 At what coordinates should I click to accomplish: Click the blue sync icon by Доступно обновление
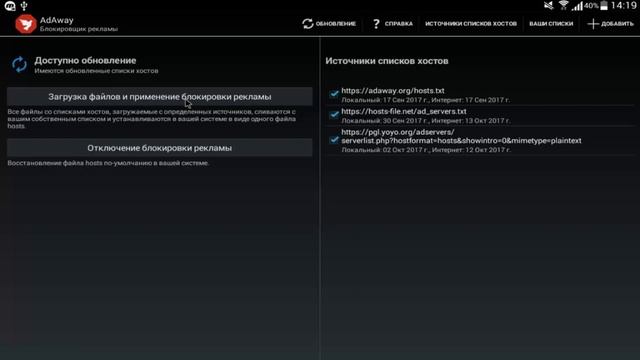tap(19, 64)
